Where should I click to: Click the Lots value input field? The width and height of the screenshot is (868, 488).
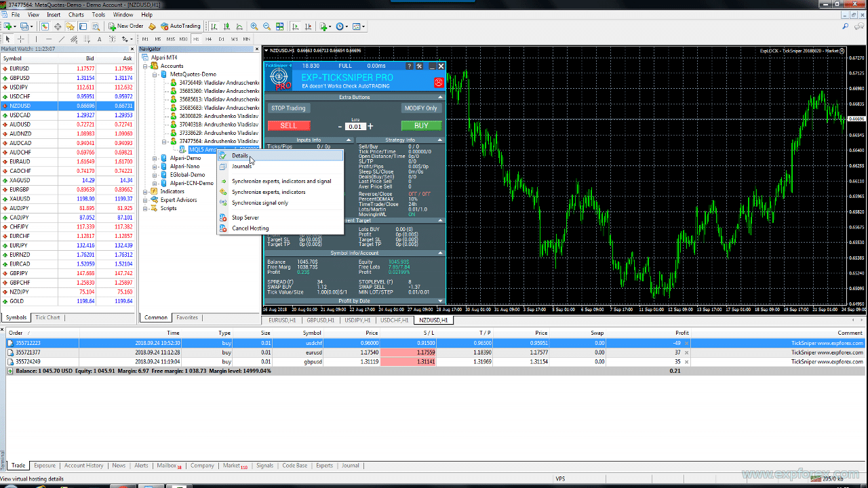point(355,127)
